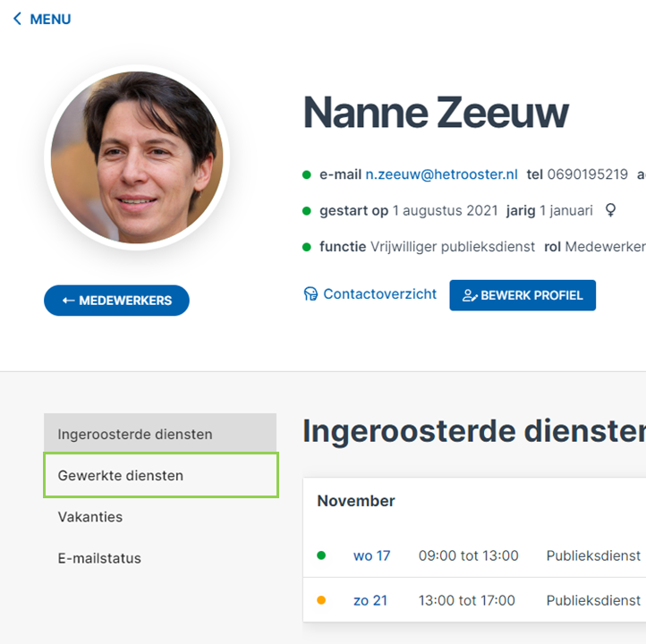Open the wo 17 shift link
The width and height of the screenshot is (646, 644).
tap(371, 555)
